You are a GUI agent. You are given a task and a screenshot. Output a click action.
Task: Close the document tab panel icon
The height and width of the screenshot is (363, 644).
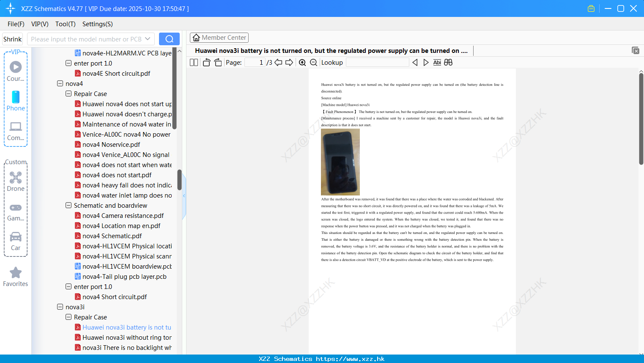coord(636,50)
